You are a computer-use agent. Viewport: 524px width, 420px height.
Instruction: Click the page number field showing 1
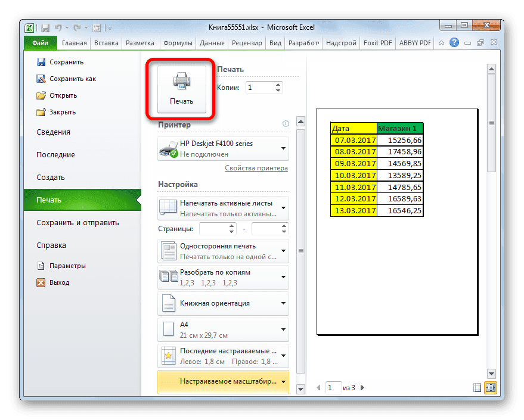click(334, 387)
